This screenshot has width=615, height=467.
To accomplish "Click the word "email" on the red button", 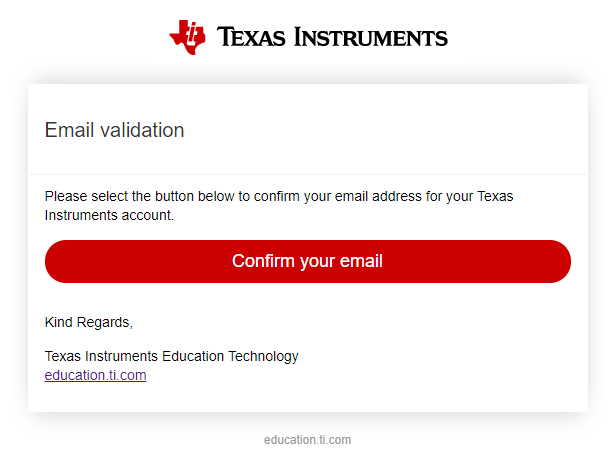I will (359, 261).
